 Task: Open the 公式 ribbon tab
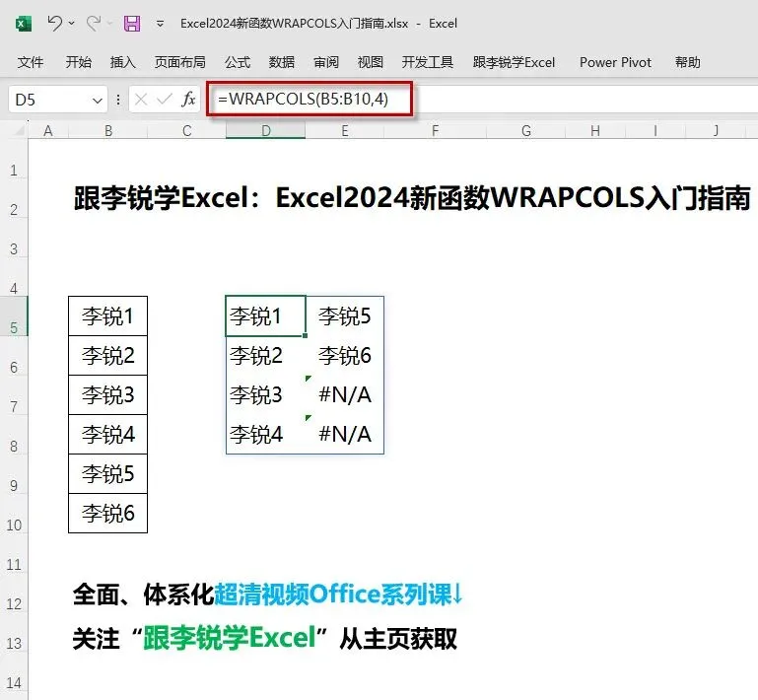(238, 62)
